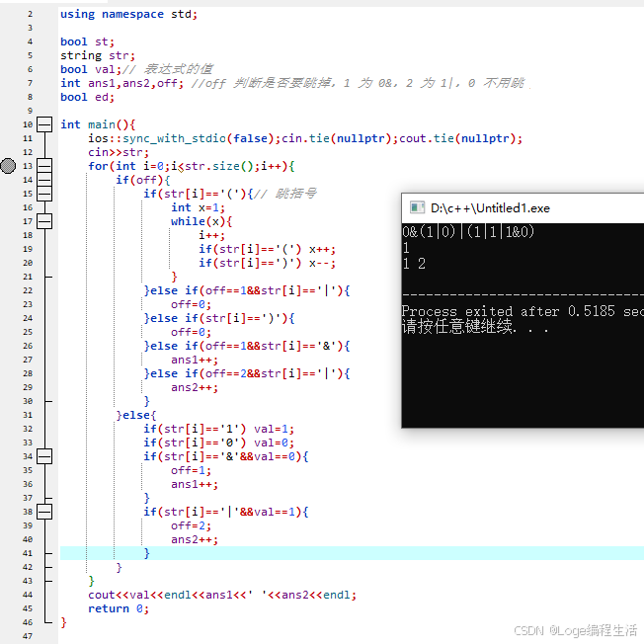644x644 pixels.
Task: Click 'off=2;' on line 39
Action: click(x=191, y=525)
